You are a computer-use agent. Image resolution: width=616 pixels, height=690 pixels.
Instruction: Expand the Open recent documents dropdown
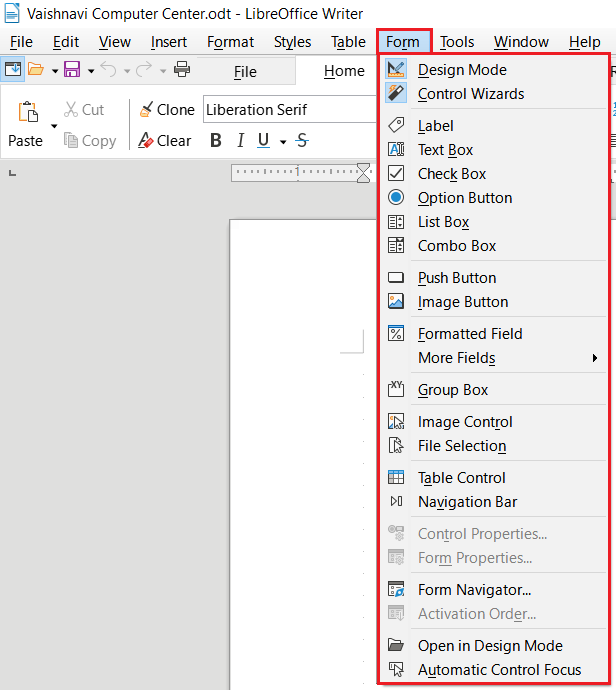55,70
